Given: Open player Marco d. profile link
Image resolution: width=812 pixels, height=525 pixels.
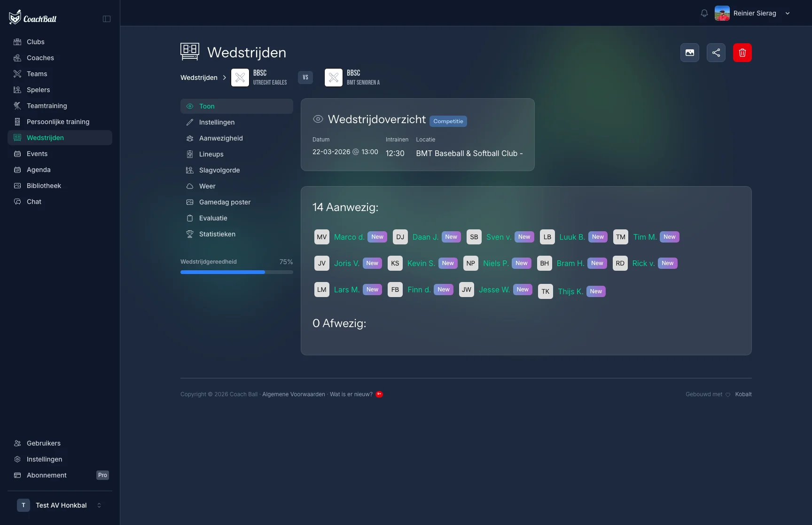Looking at the screenshot, I should [349, 237].
